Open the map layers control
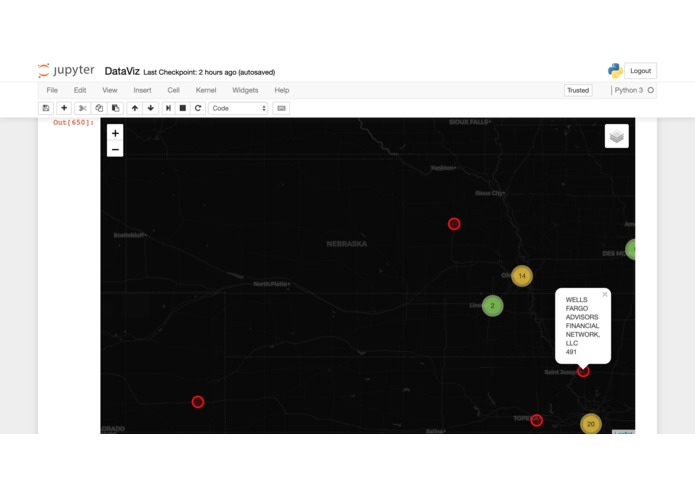 pos(617,136)
